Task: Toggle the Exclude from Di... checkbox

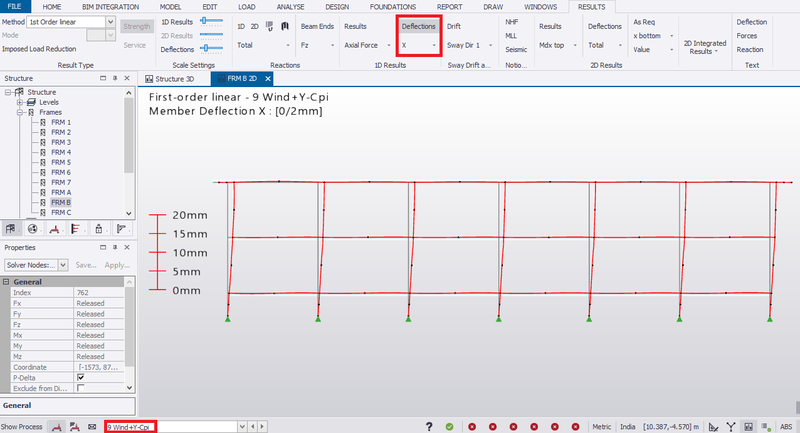Action: tap(81, 388)
